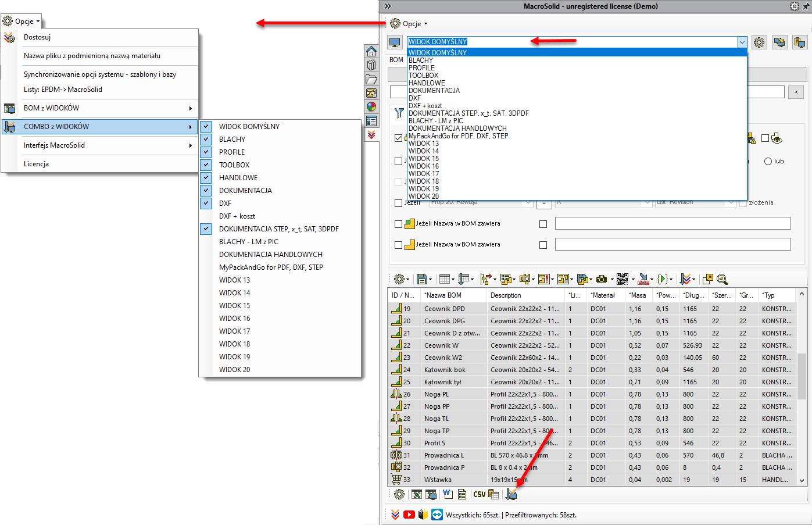Click the Word export icon
812x525 pixels.
(x=447, y=494)
